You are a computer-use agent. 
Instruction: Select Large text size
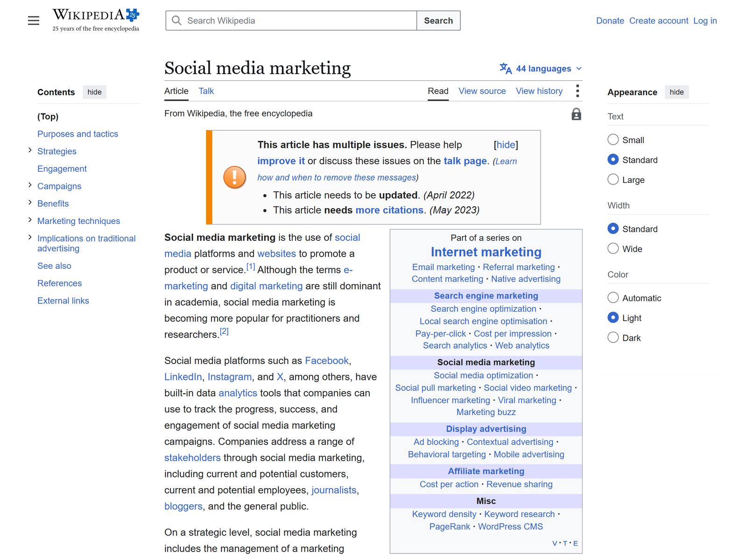(613, 179)
